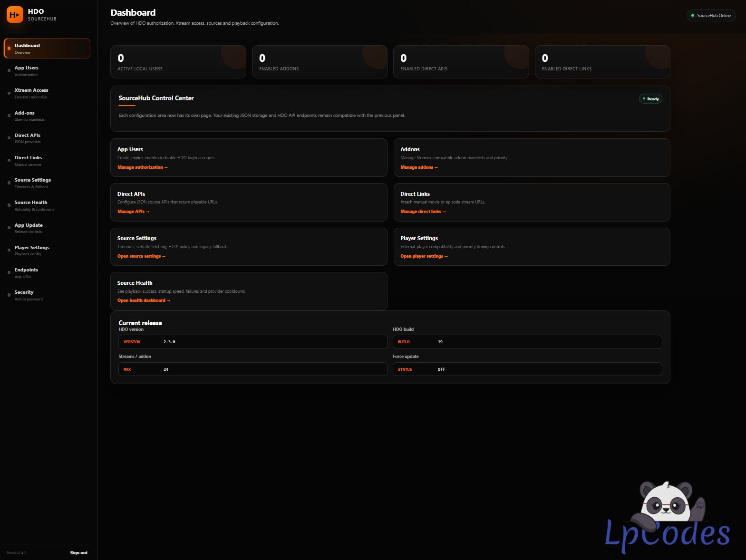Click the Manage APIs link

[134, 212]
